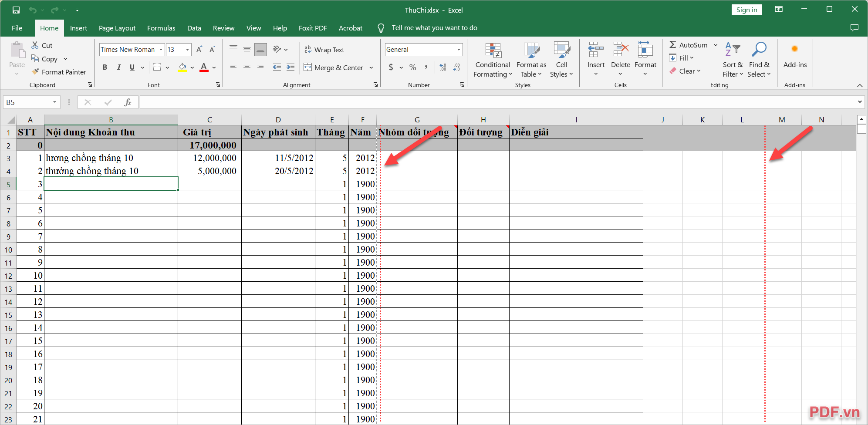Screen dimensions: 868x425
Task: Toggle italic formatting
Action: [x=118, y=67]
